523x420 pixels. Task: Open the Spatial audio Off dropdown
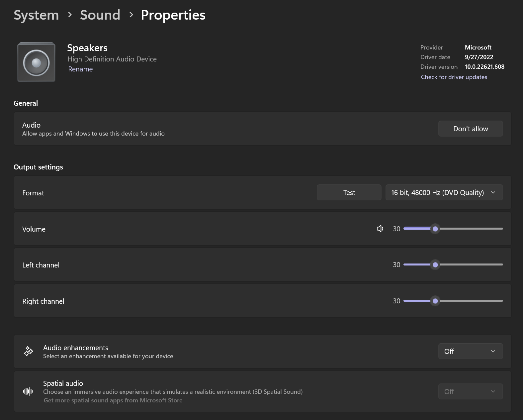[x=470, y=391]
